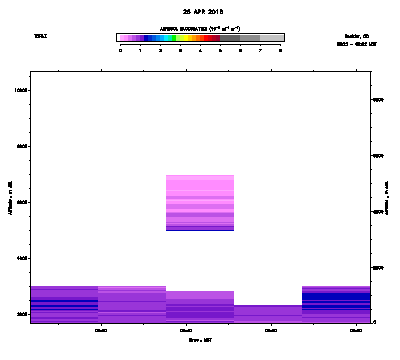The width and height of the screenshot is (400, 360).
Task: Click the second purple data column
Action: tap(132, 304)
